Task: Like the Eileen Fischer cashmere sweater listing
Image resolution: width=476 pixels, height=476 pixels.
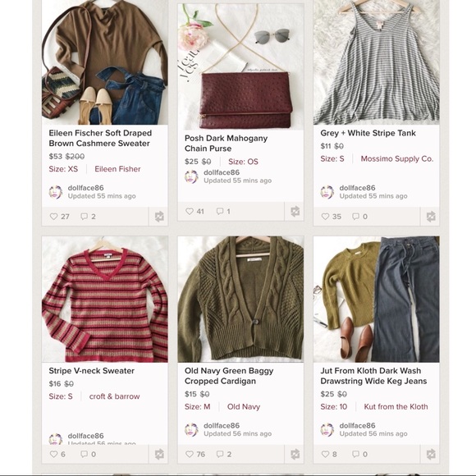Action: [x=59, y=217]
